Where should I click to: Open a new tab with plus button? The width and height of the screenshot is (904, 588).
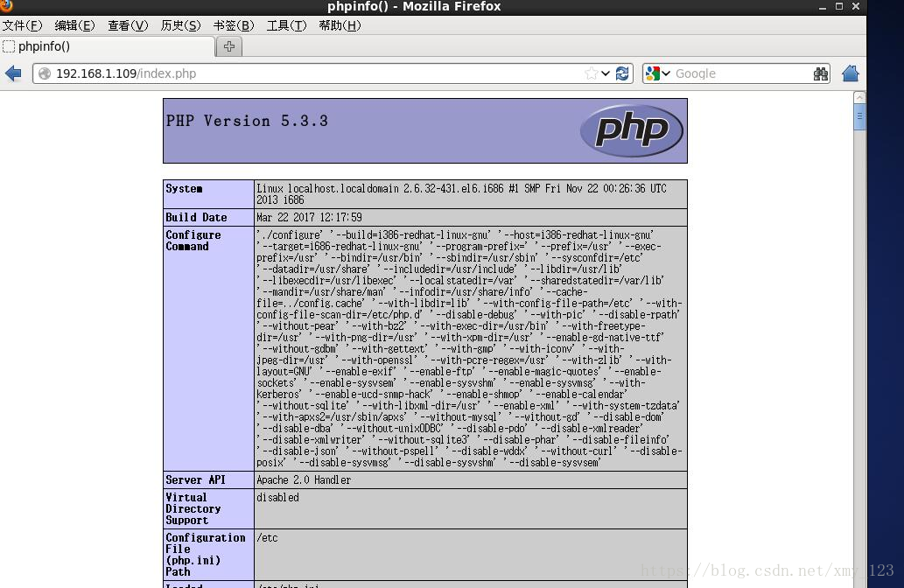click(229, 46)
